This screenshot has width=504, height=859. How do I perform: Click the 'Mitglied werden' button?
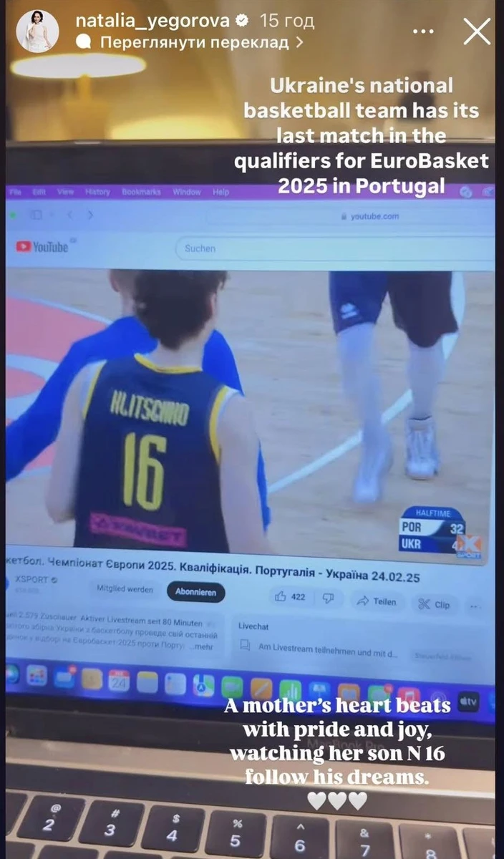point(125,588)
